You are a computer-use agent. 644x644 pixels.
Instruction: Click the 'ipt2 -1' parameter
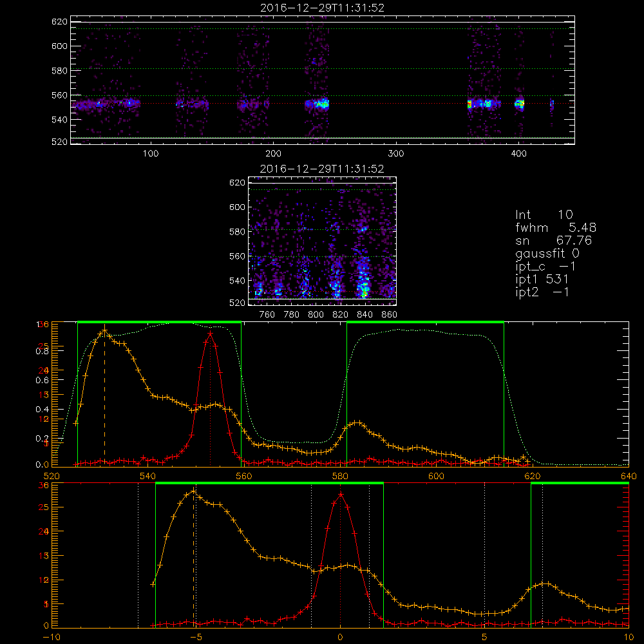point(542,292)
